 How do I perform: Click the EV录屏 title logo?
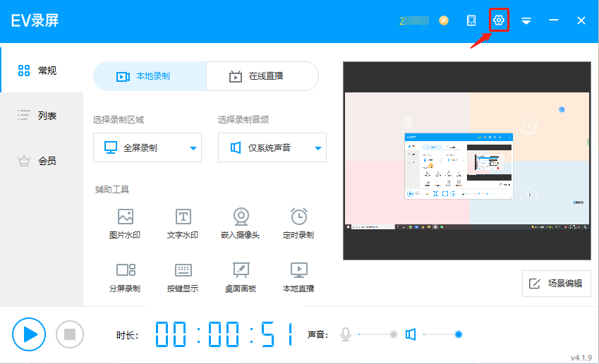click(x=35, y=20)
